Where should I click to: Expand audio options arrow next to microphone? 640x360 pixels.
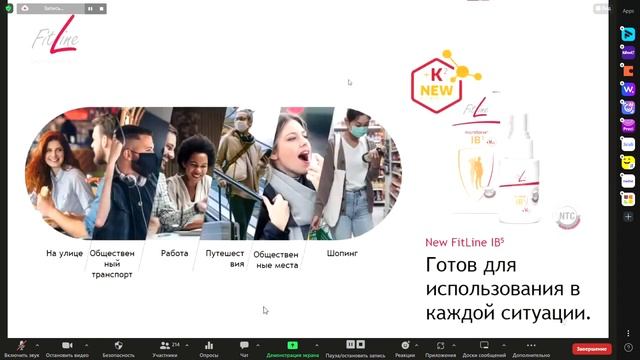37,345
